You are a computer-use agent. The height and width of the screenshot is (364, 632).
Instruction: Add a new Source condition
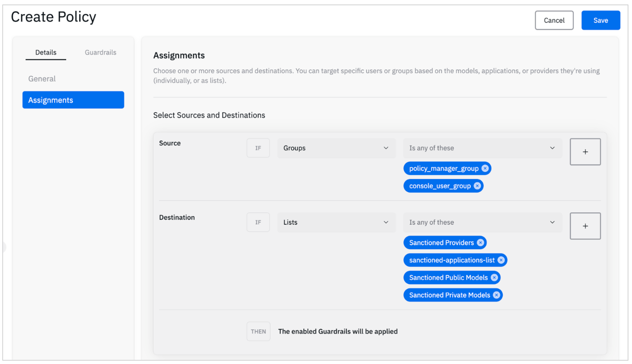(x=585, y=152)
